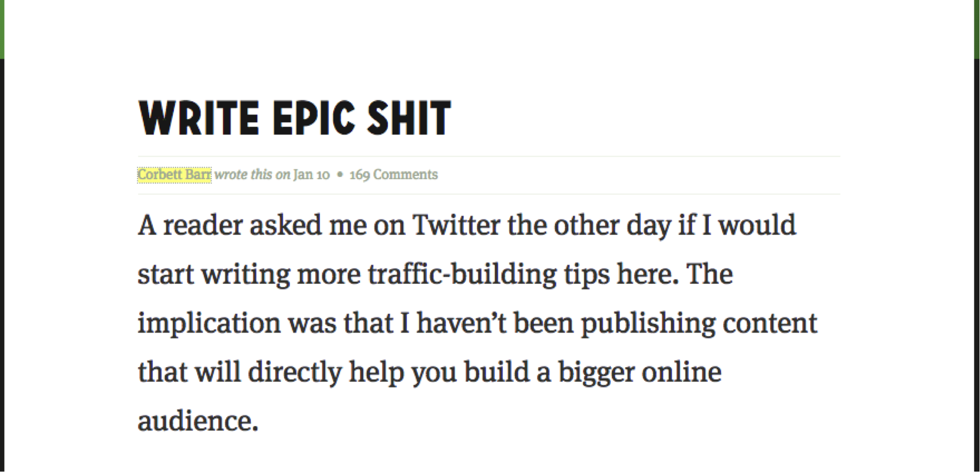Click the word 'traffic-building' in the paragraph
This screenshot has height=472, width=980.
(462, 274)
